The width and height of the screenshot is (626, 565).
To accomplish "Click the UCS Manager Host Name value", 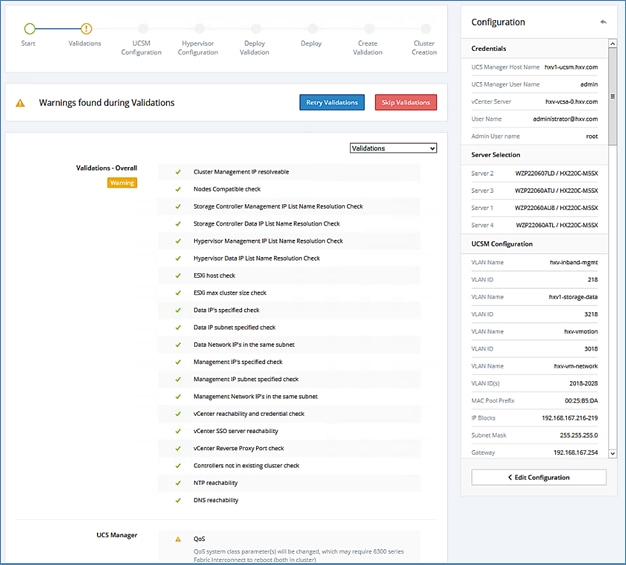I will [x=571, y=67].
